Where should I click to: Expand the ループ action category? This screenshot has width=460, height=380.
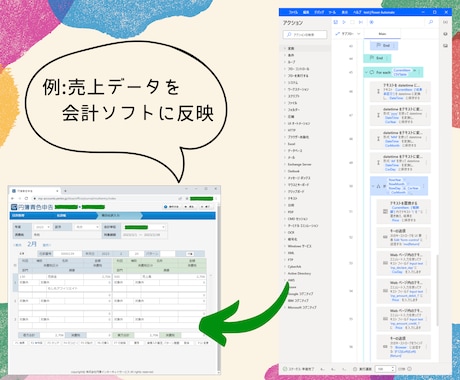[285, 62]
